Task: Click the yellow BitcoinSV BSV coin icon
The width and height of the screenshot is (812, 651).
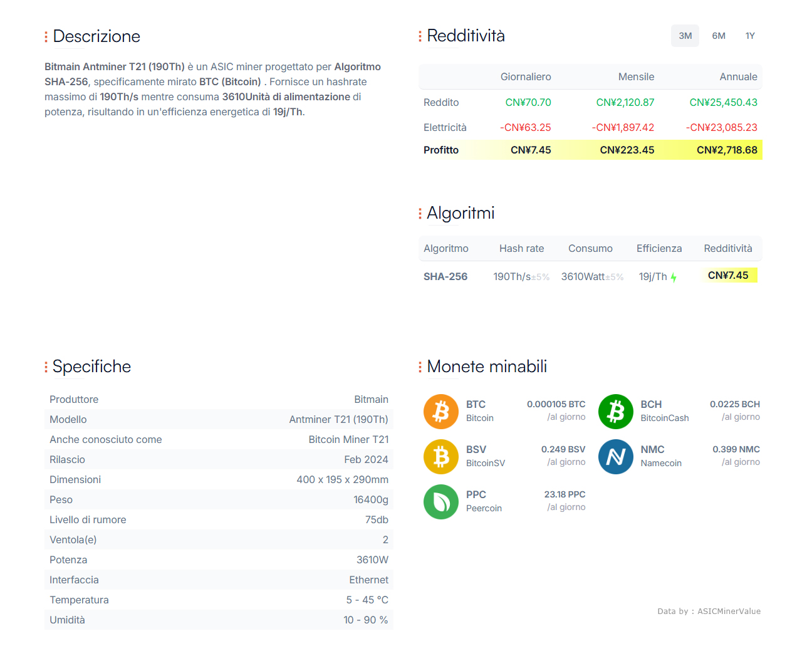Action: click(x=441, y=457)
